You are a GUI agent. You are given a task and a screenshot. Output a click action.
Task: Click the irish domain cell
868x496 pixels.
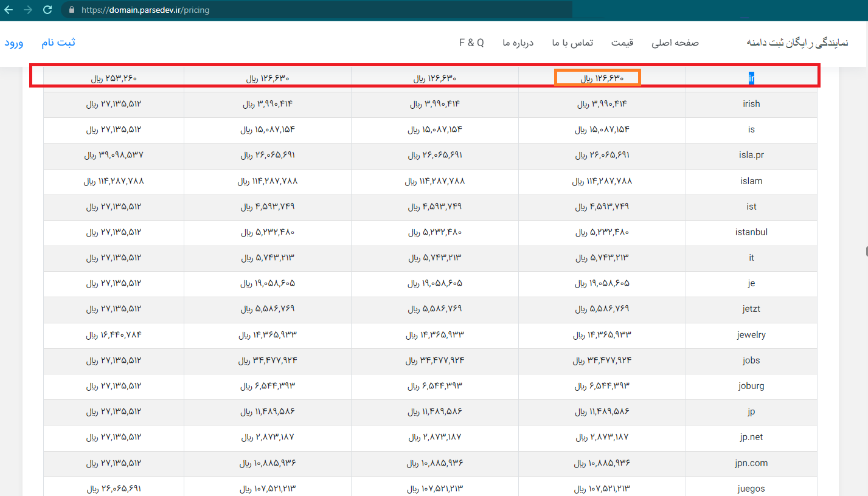[x=751, y=104]
